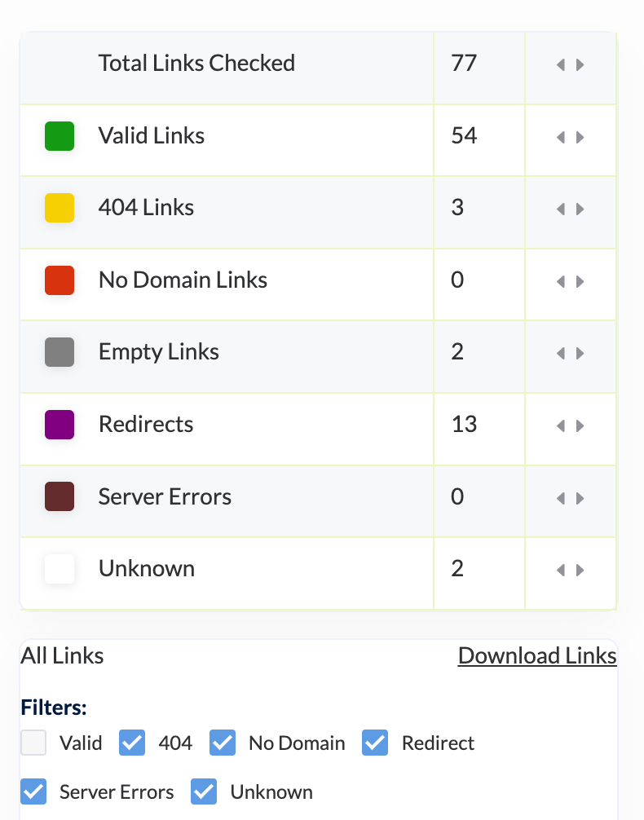Click the previous arrow for Redirects row
Viewport: 644px width, 820px height.
click(x=561, y=425)
